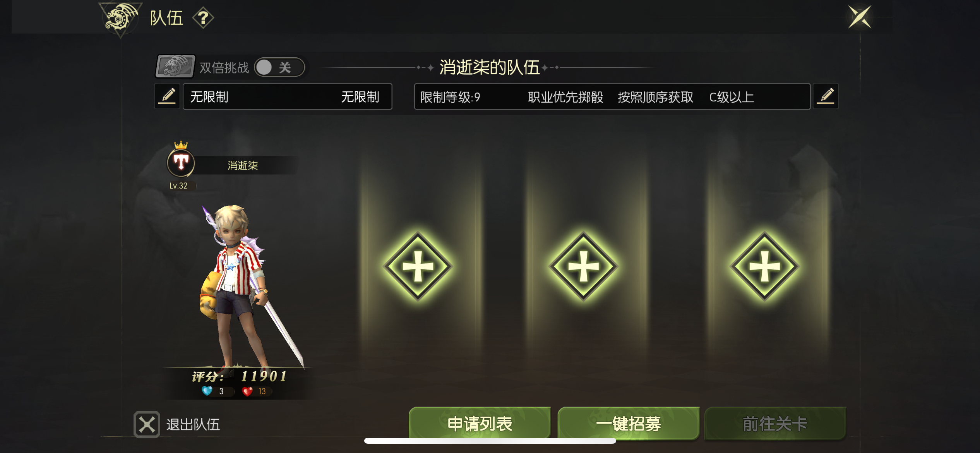Image resolution: width=980 pixels, height=453 pixels.
Task: Edit team settings with right pencil icon
Action: [x=826, y=96]
